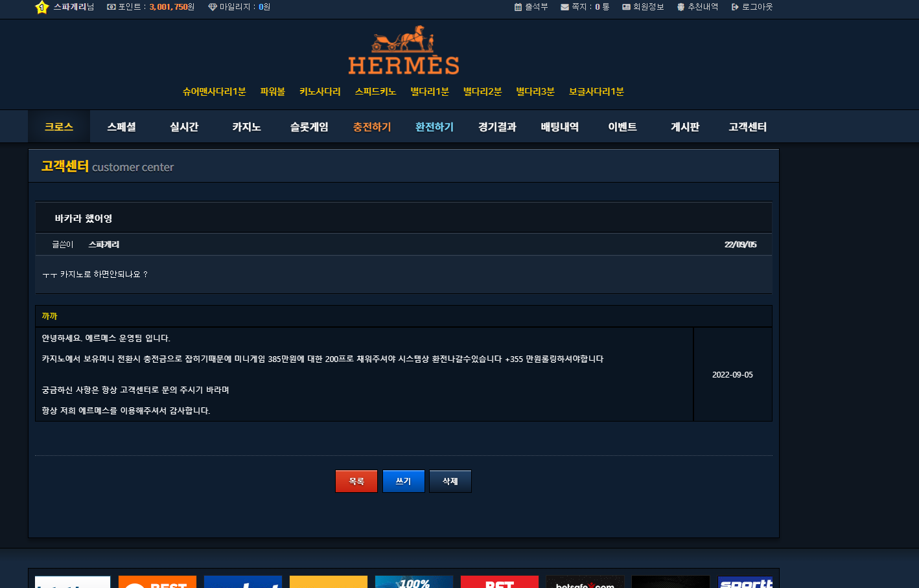The width and height of the screenshot is (919, 588).
Task: Click the author name 스파게리 in post
Action: 104,245
